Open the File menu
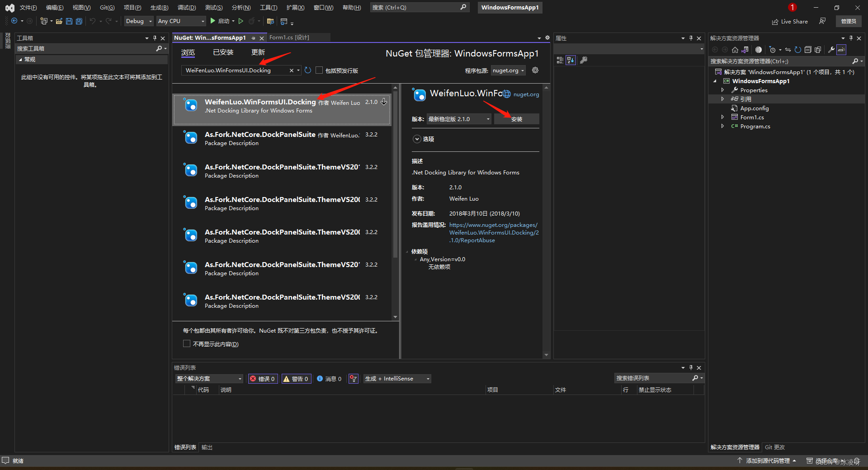This screenshot has width=868, height=470. [x=28, y=7]
